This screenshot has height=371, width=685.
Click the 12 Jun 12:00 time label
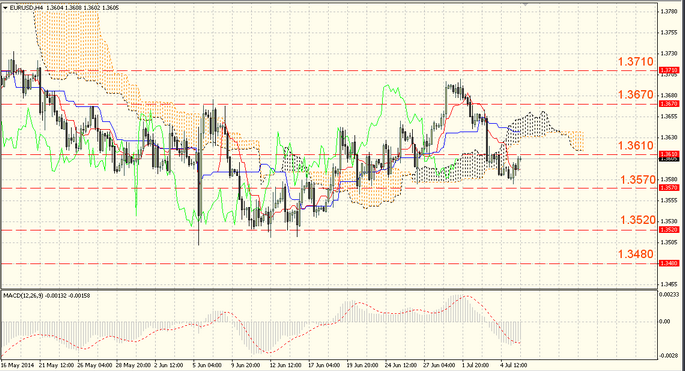[287, 365]
